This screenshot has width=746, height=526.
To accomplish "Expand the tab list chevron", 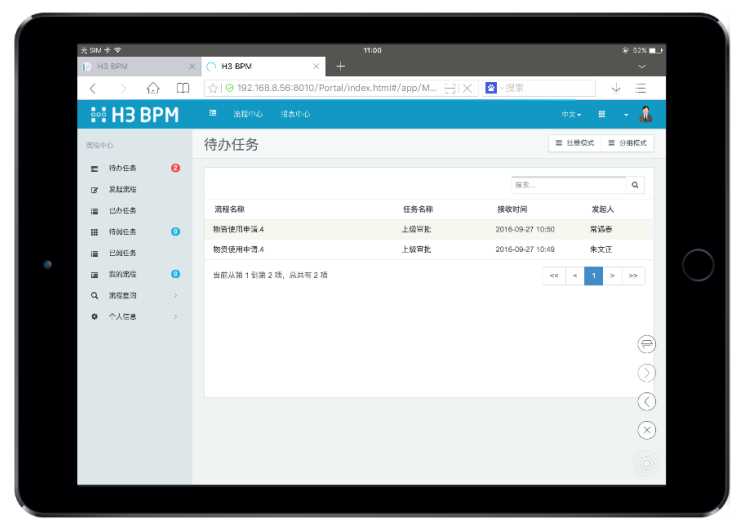I will (x=642, y=67).
